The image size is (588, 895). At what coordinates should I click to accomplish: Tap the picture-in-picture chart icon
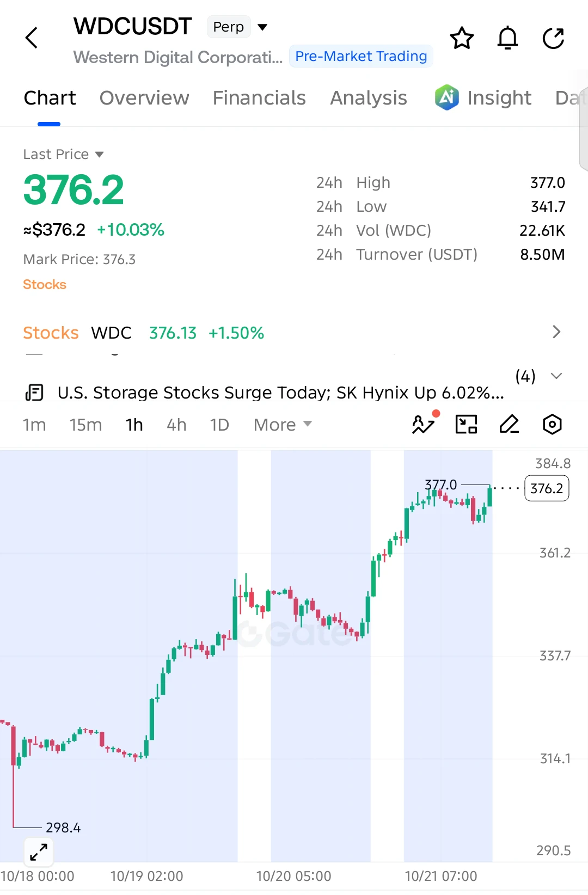[x=466, y=424]
